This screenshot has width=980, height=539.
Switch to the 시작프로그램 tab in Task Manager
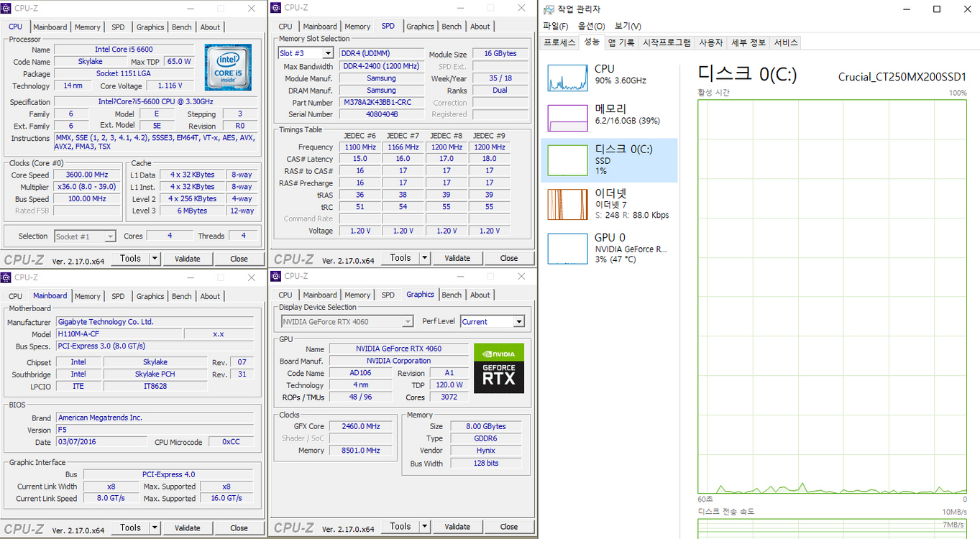[667, 42]
